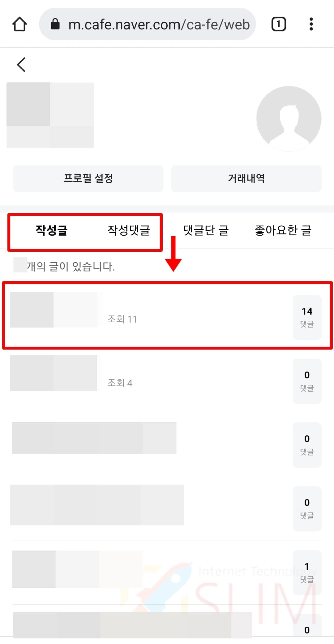The height and width of the screenshot is (644, 334).
Task: Open the post with 조회 11
Action: [148, 316]
